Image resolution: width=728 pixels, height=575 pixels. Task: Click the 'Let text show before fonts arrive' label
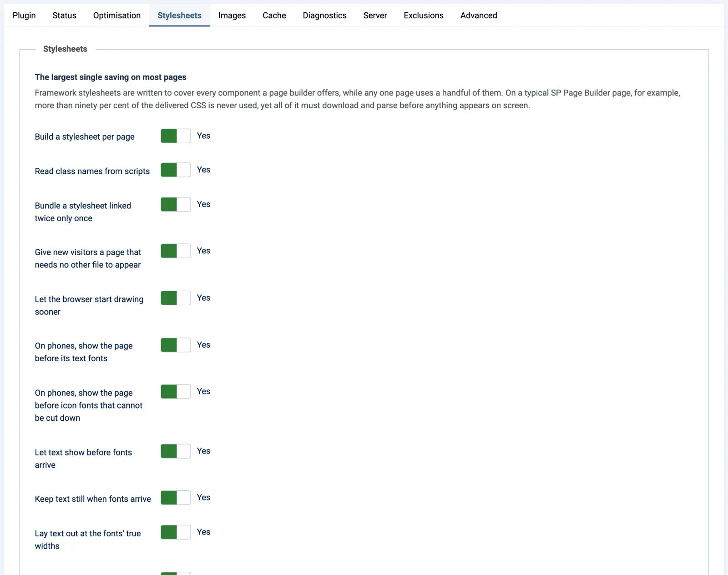click(83, 459)
